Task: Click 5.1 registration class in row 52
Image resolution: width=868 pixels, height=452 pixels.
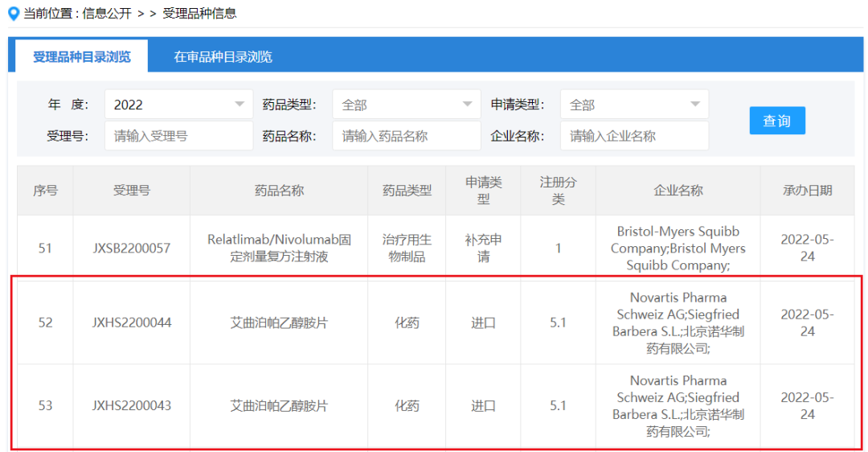Action: [x=558, y=323]
